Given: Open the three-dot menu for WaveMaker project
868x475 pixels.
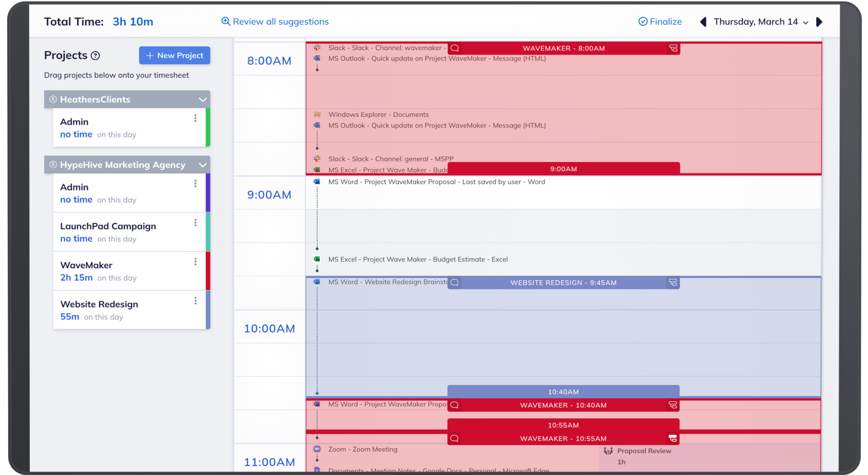Looking at the screenshot, I should pyautogui.click(x=195, y=262).
